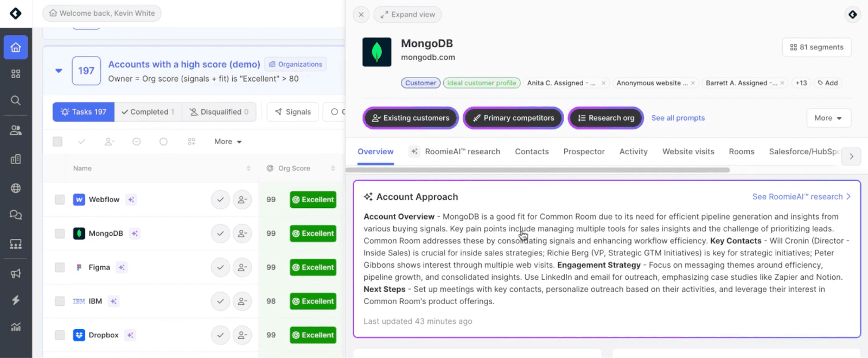The width and height of the screenshot is (868, 358).
Task: Open the Rooms tab
Action: pyautogui.click(x=742, y=152)
